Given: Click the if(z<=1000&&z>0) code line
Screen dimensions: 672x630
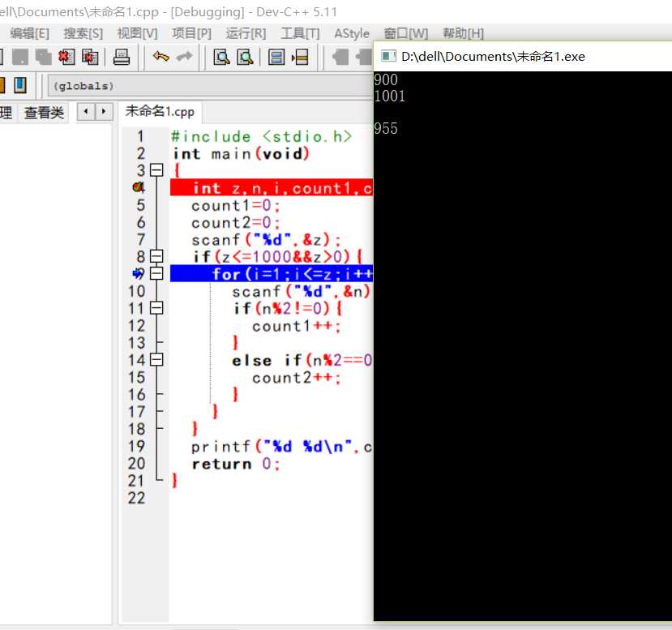Looking at the screenshot, I should (x=278, y=257).
